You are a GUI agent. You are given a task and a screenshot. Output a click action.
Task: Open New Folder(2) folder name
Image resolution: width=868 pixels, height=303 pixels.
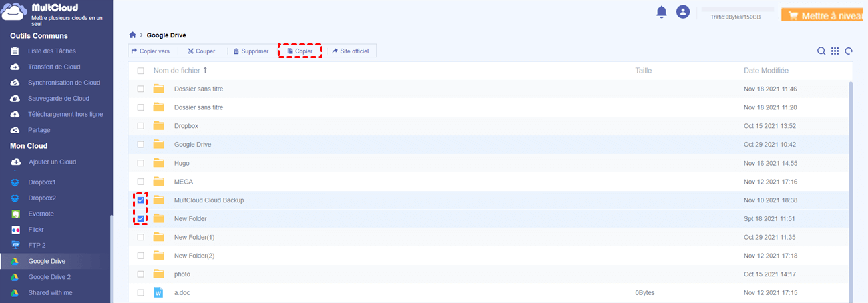point(194,256)
